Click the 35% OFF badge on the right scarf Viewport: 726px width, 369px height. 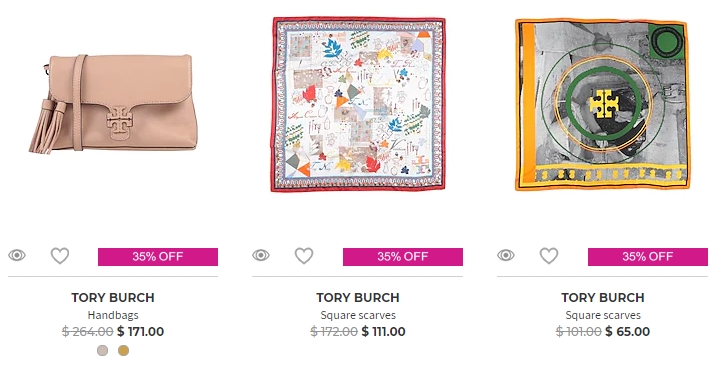point(648,256)
